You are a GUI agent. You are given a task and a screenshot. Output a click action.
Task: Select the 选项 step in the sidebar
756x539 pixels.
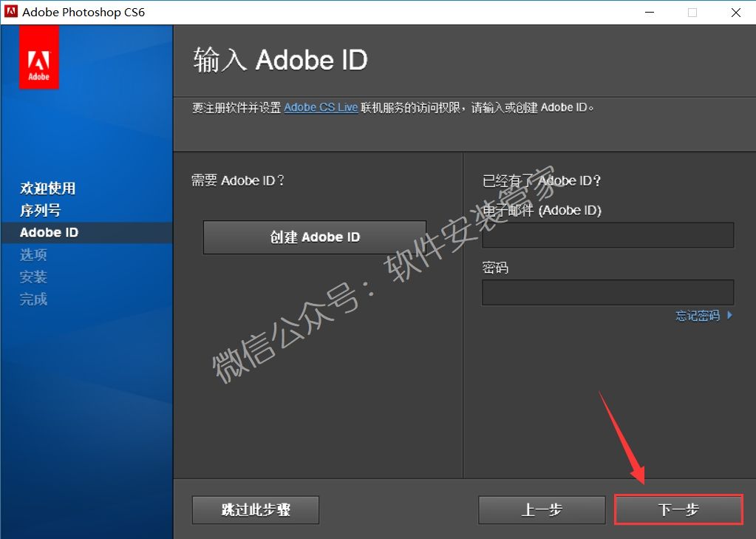[x=33, y=255]
